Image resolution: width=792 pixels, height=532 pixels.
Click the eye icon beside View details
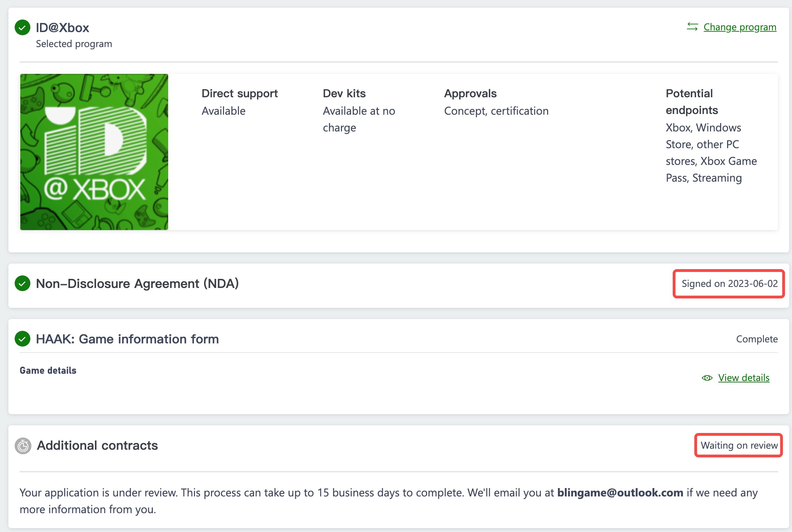tap(707, 378)
